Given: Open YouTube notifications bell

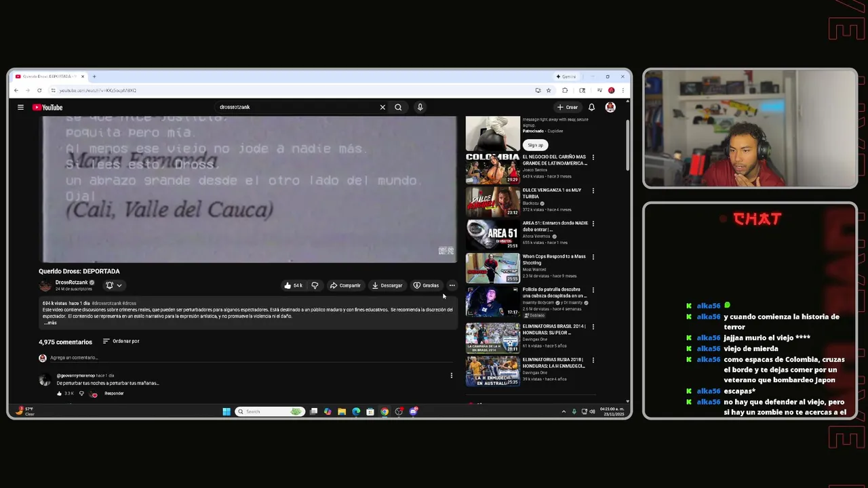Looking at the screenshot, I should [x=591, y=107].
